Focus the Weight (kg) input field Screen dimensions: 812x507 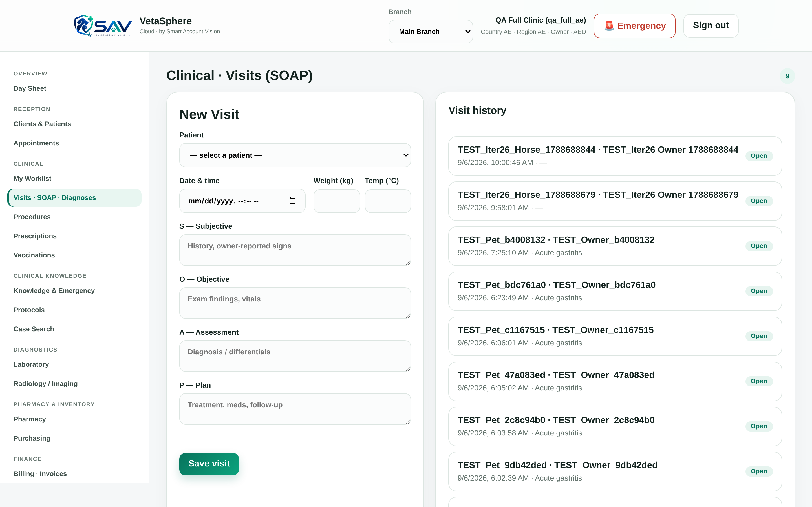337,201
